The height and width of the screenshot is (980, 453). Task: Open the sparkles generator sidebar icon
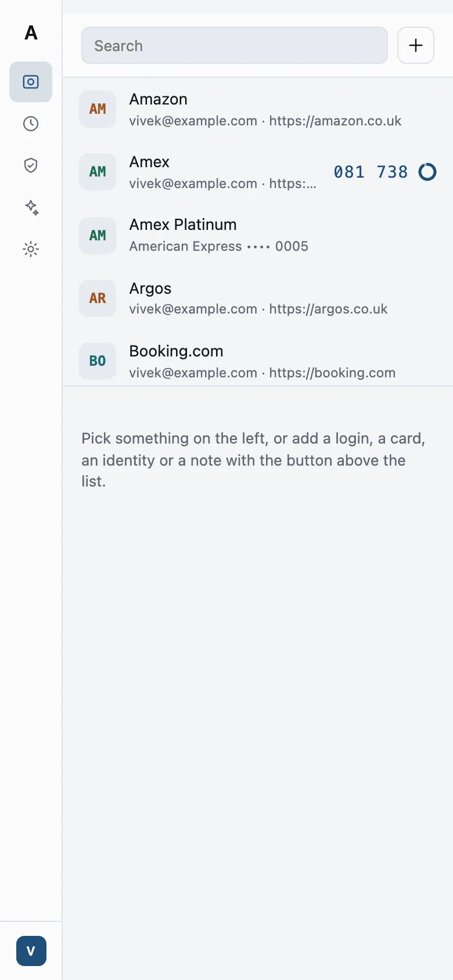31,207
